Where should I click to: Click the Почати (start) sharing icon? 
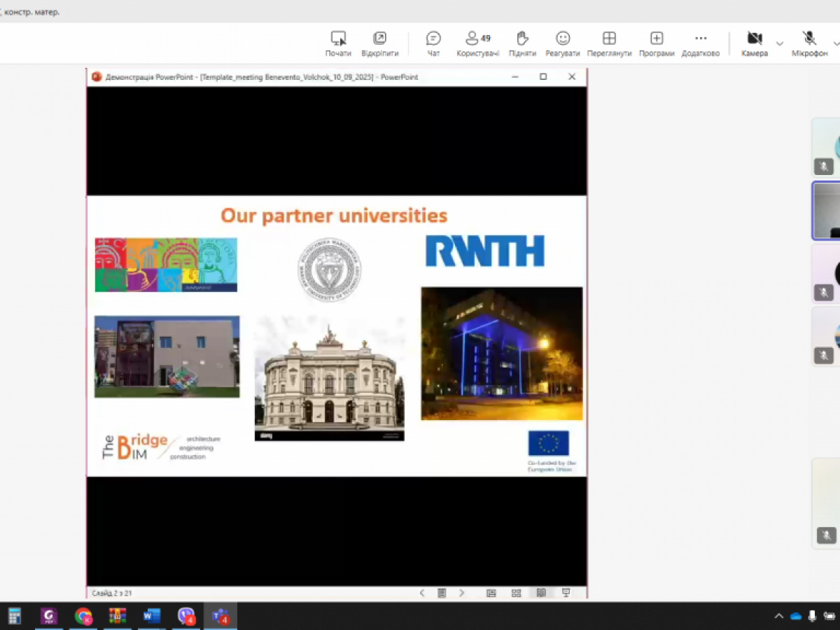click(338, 43)
